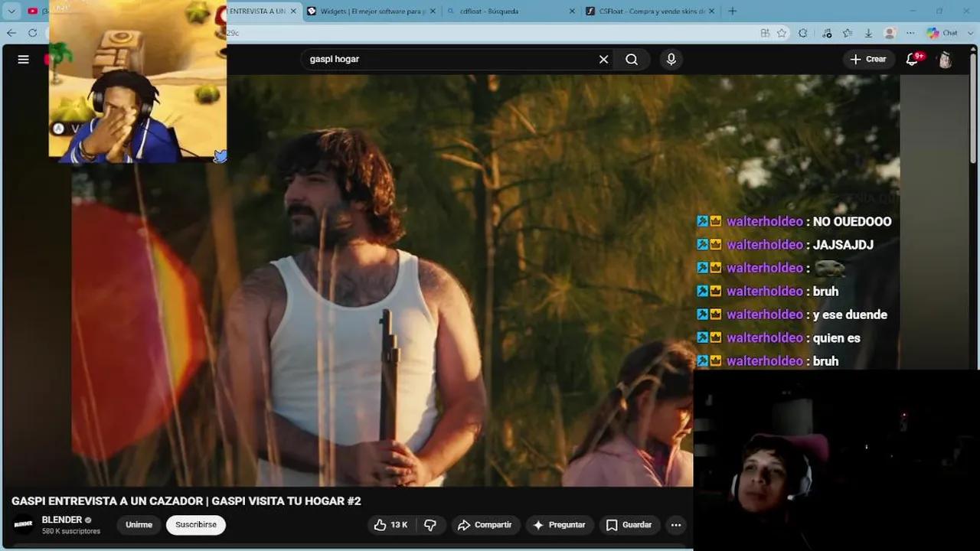Open the favorites list icon
The width and height of the screenshot is (980, 551).
pyautogui.click(x=848, y=33)
